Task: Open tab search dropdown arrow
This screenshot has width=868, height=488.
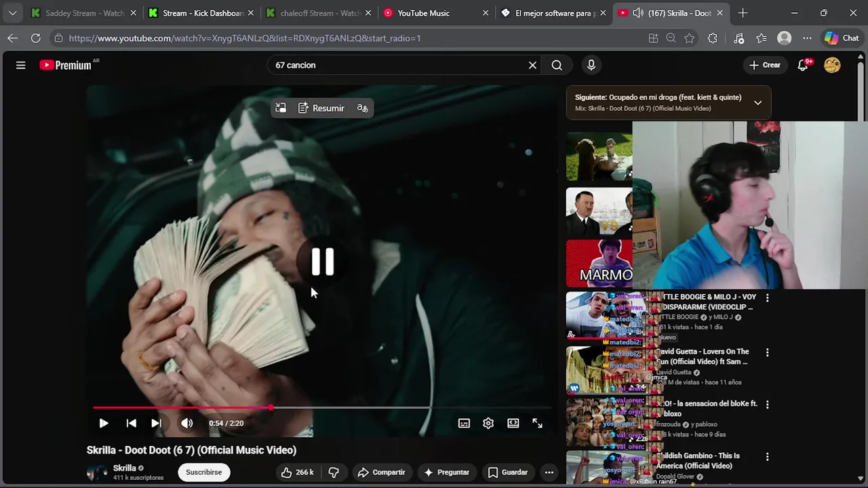Action: point(12,13)
